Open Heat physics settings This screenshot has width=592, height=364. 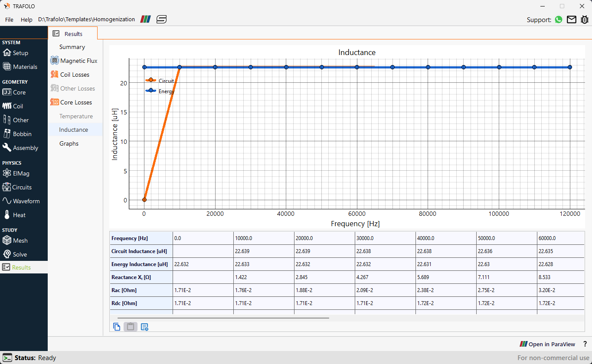14,215
